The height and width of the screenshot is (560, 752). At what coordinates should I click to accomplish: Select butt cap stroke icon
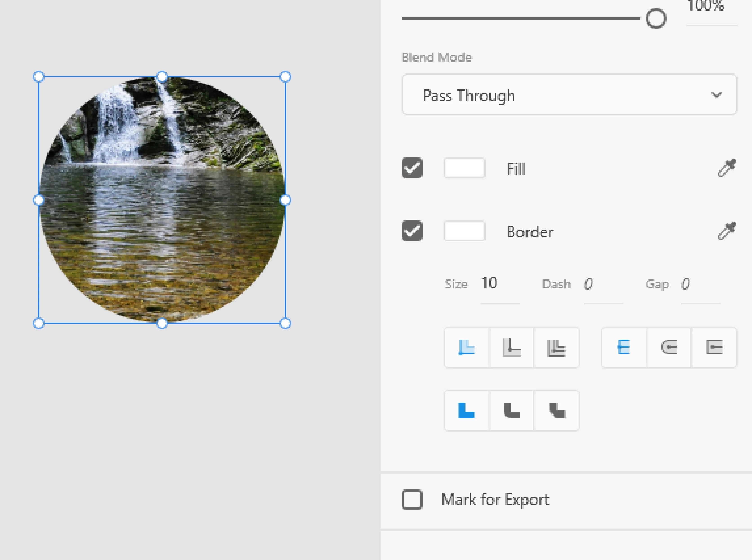click(x=623, y=348)
